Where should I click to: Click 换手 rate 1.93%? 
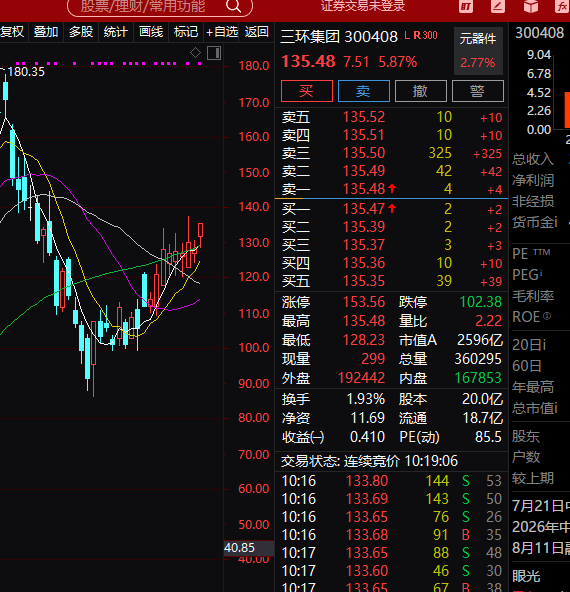365,399
